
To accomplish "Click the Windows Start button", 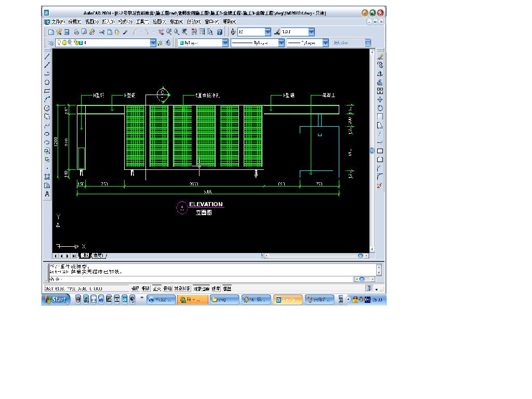I will pyautogui.click(x=56, y=299).
